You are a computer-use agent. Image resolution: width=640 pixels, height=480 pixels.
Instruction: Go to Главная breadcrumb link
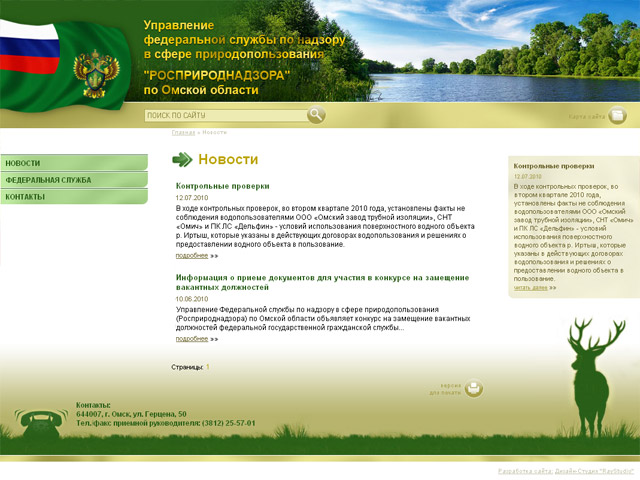pos(183,133)
